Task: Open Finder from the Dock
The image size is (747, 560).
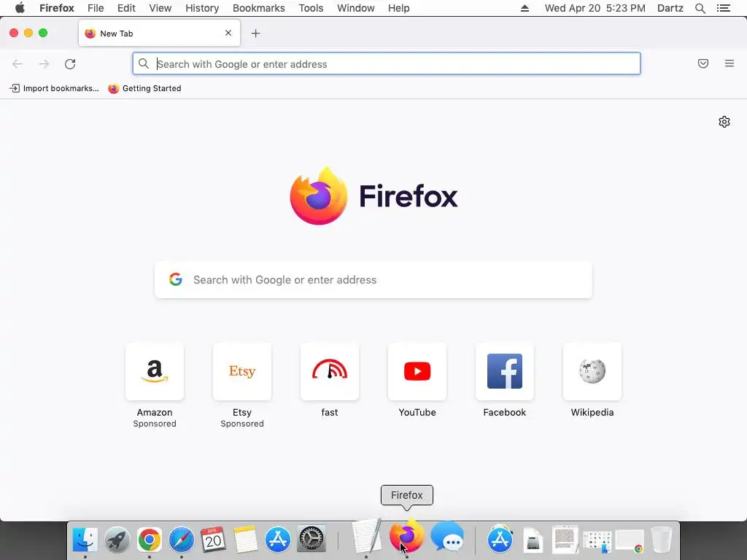Action: (x=85, y=540)
